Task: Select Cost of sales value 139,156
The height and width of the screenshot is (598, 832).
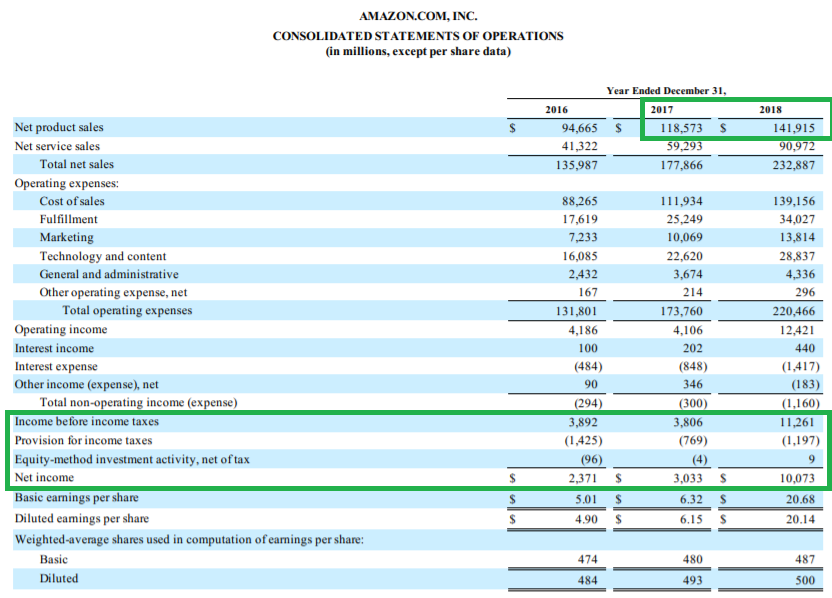Action: [793, 201]
